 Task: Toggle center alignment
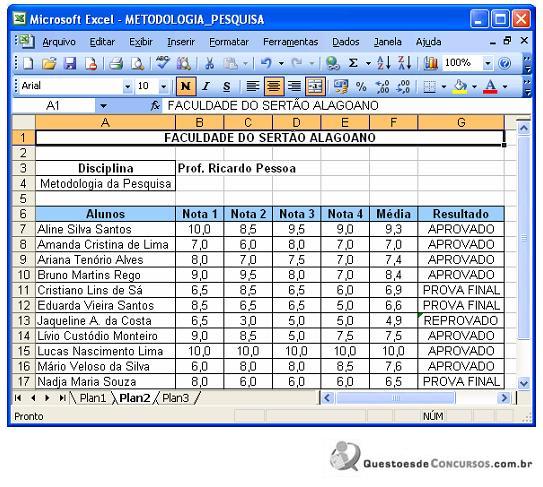[x=274, y=86]
